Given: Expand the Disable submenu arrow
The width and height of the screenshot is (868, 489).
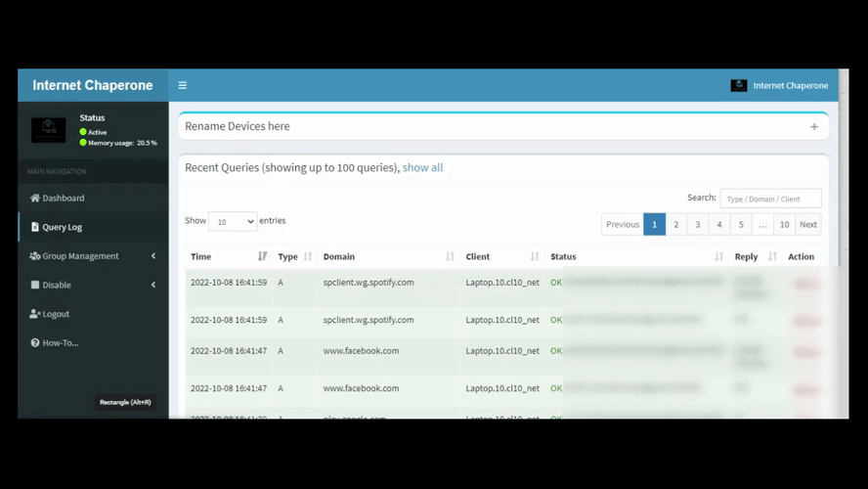Looking at the screenshot, I should (153, 286).
